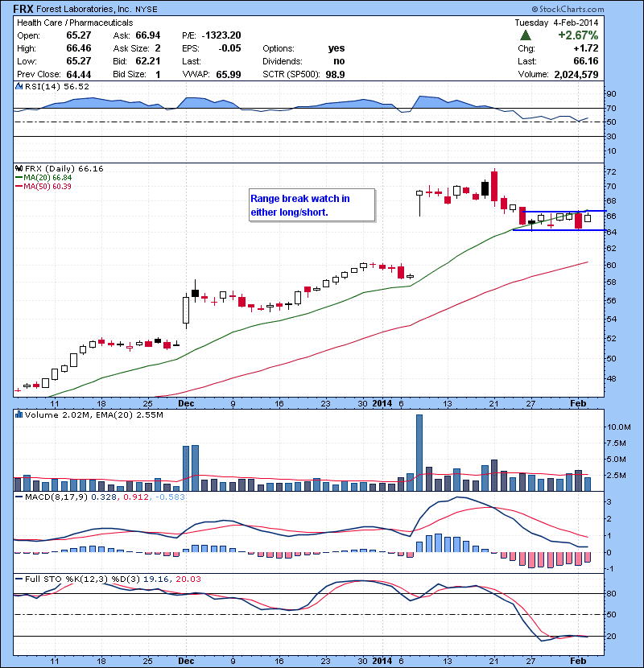Click the RSI(14) indicator icon

pyautogui.click(x=19, y=86)
